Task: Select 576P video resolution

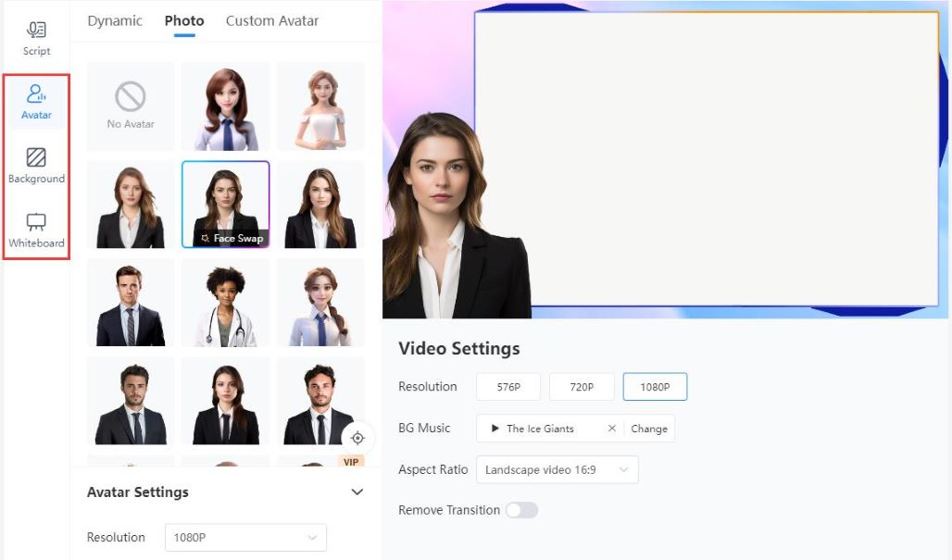Action: tap(507, 386)
